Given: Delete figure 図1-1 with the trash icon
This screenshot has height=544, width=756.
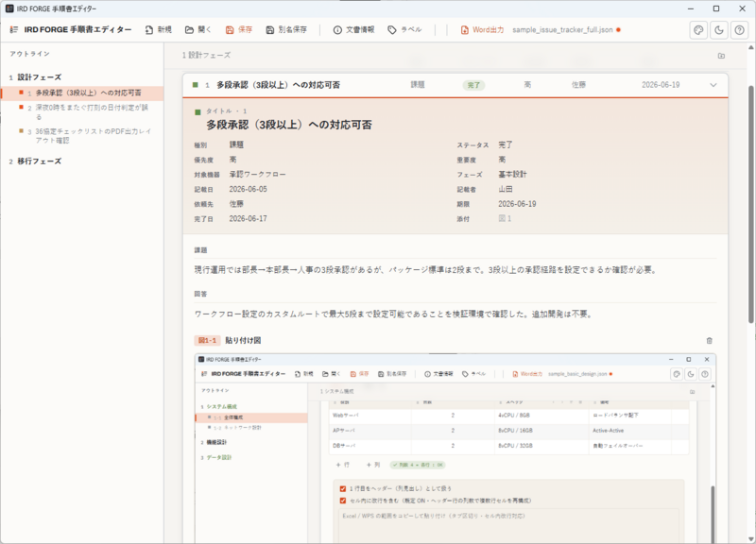Looking at the screenshot, I should coord(710,341).
